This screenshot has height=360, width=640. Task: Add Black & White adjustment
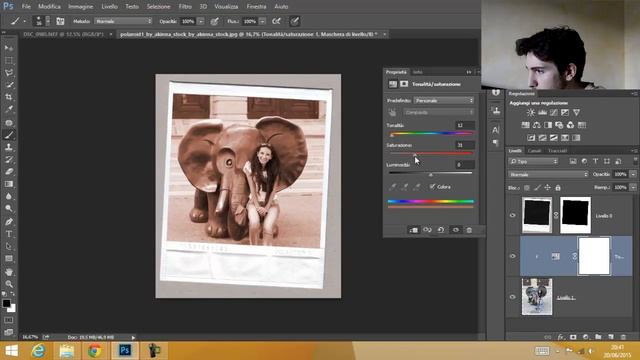(x=548, y=125)
